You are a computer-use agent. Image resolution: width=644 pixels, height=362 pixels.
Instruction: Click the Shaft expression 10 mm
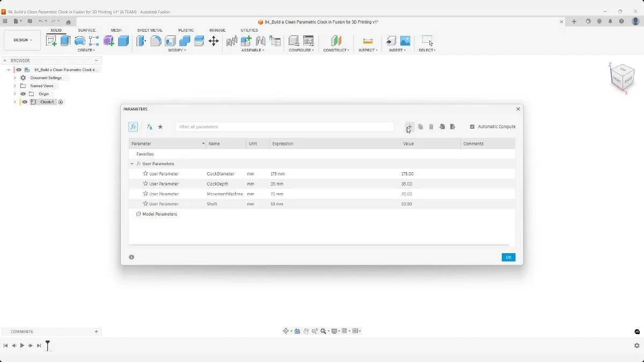click(276, 204)
